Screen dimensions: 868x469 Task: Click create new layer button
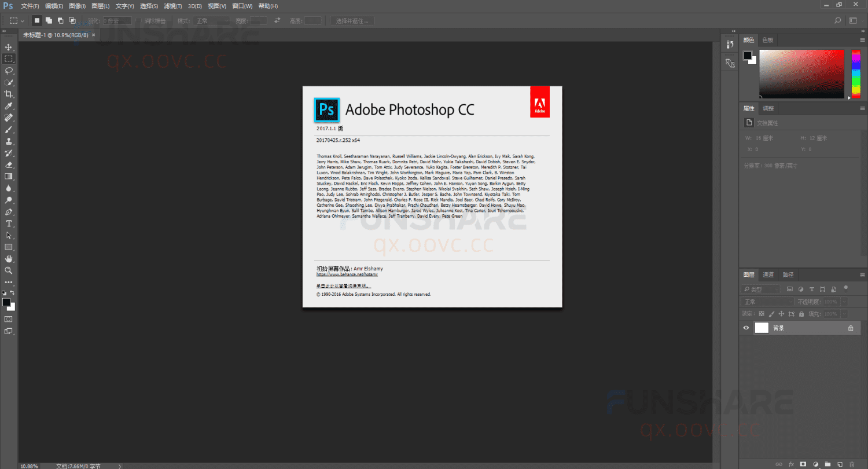pyautogui.click(x=840, y=464)
